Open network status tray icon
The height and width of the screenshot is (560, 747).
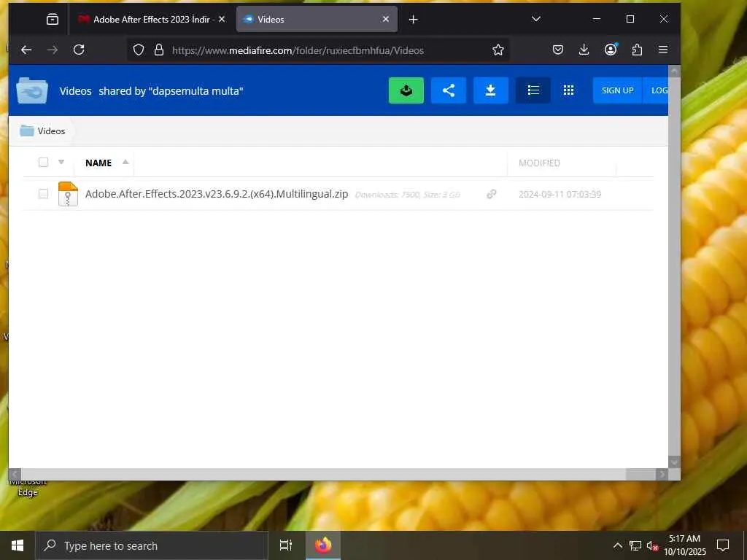(x=635, y=545)
